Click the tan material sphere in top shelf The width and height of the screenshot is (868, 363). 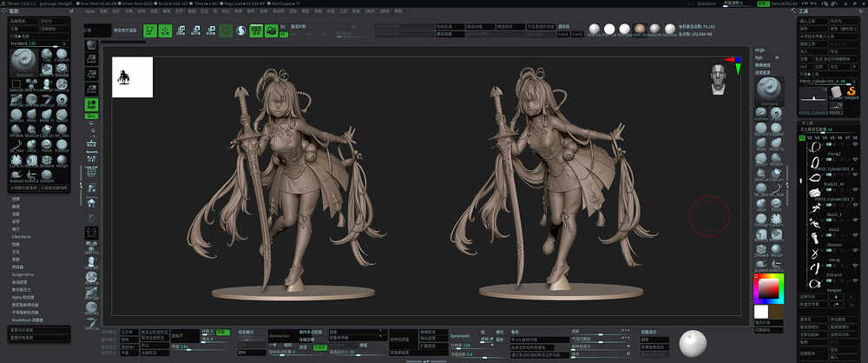tap(640, 29)
